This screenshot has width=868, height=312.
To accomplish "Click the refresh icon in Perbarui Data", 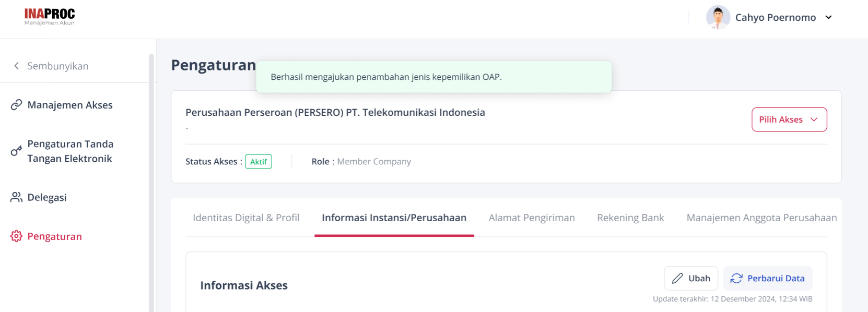I will pyautogui.click(x=736, y=278).
